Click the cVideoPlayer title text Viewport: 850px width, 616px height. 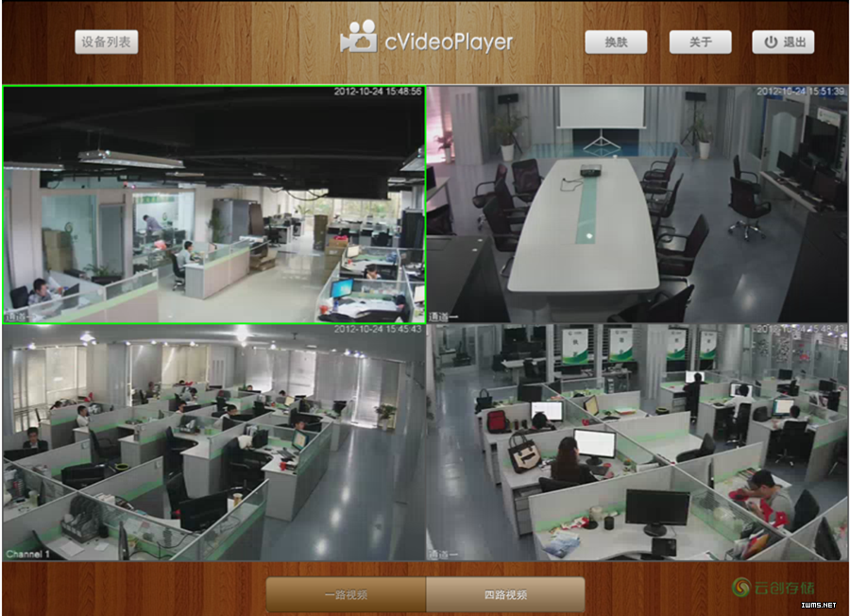pos(449,42)
